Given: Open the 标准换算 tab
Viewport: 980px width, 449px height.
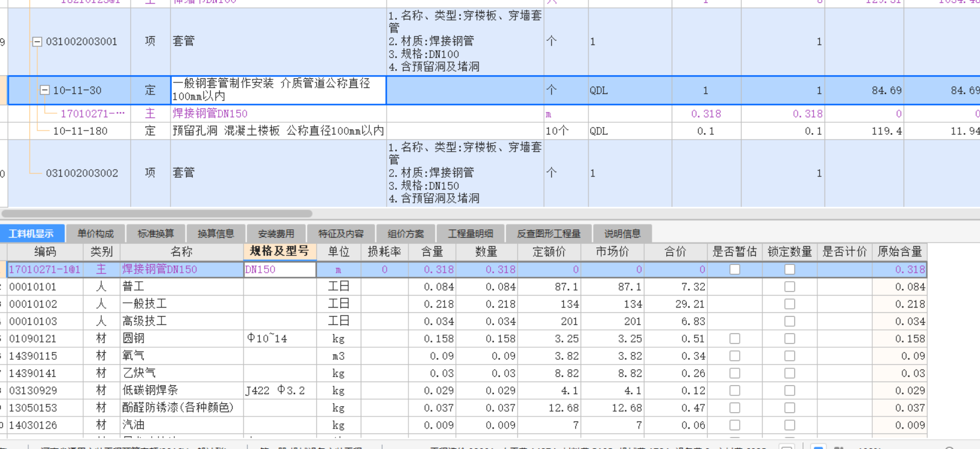Looking at the screenshot, I should (155, 234).
